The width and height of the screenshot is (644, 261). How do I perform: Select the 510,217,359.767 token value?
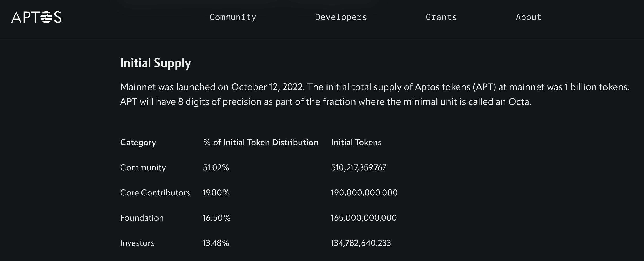358,167
